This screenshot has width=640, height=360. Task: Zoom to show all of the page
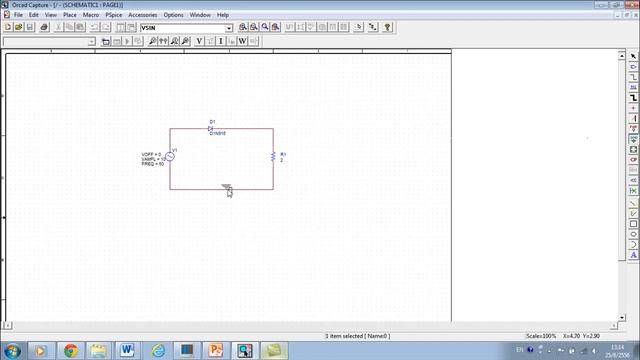pyautogui.click(x=276, y=27)
